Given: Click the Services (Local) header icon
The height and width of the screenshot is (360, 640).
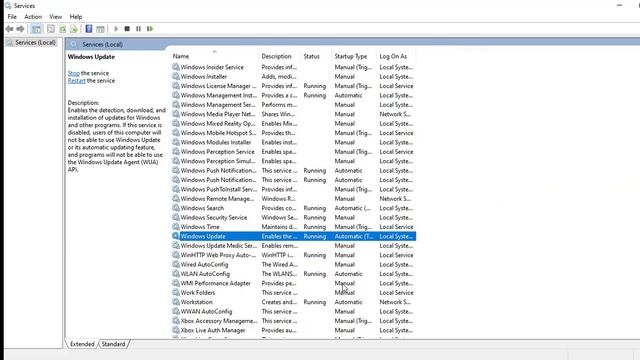Looking at the screenshot, I should tap(74, 44).
